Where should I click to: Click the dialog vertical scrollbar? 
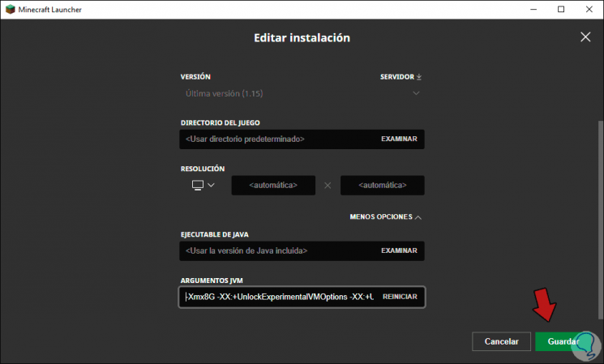point(601,220)
